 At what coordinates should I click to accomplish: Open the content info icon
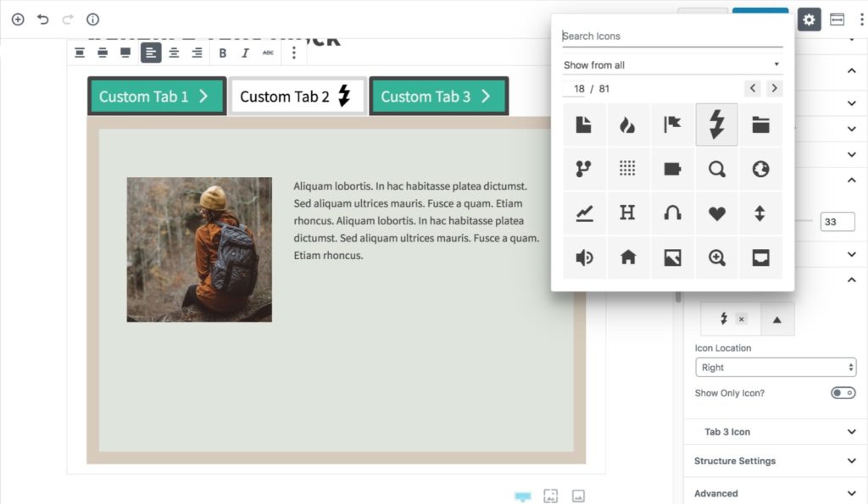(x=92, y=19)
